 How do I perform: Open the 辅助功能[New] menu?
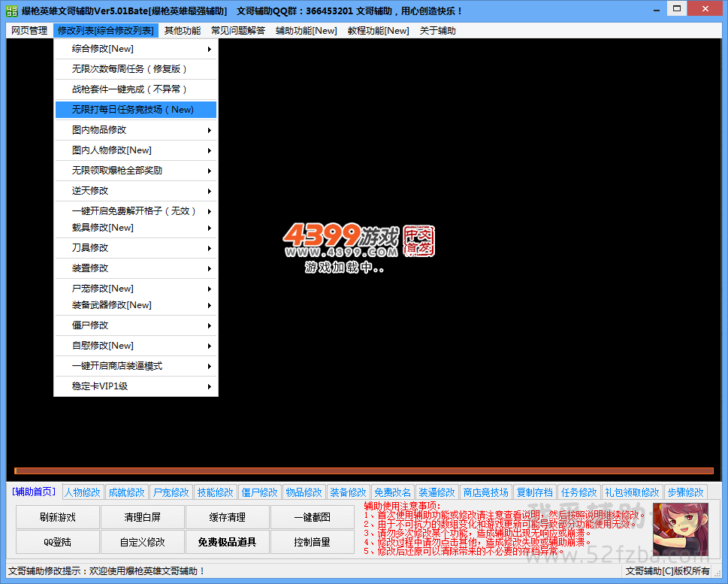pyautogui.click(x=307, y=31)
